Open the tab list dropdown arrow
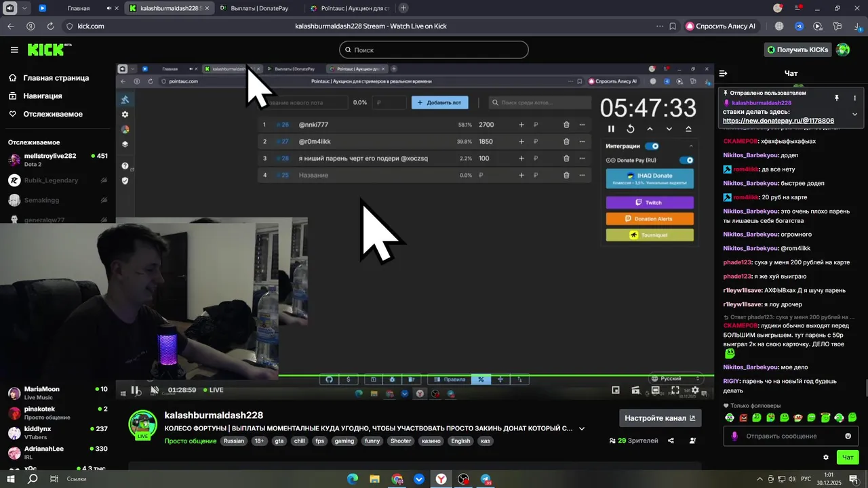The width and height of the screenshot is (868, 488). 25,8
